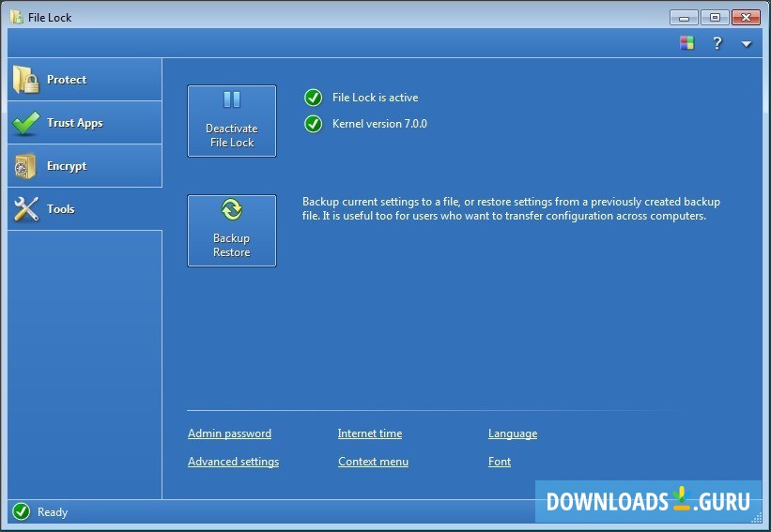
Task: Maximize the File Lock window
Action: 715,18
